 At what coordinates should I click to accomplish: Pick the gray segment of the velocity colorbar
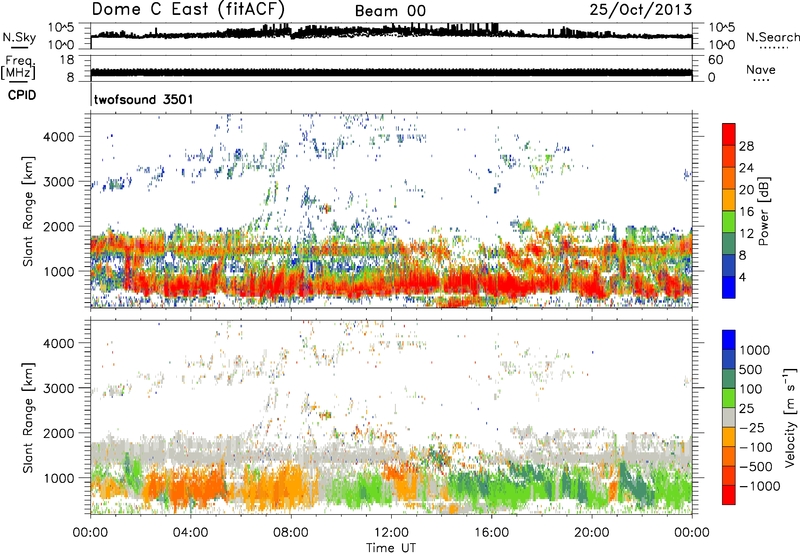click(x=729, y=418)
